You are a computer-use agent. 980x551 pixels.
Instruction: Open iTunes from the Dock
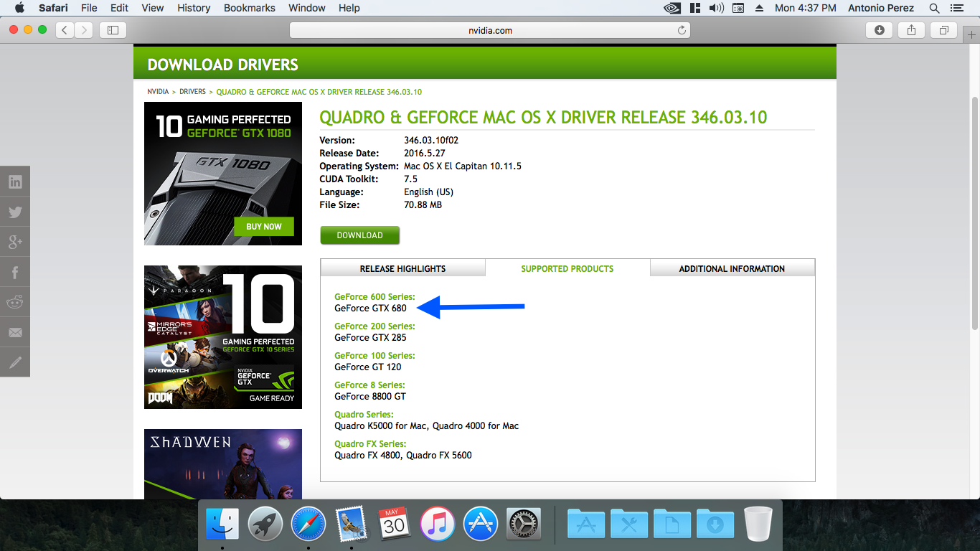[437, 524]
